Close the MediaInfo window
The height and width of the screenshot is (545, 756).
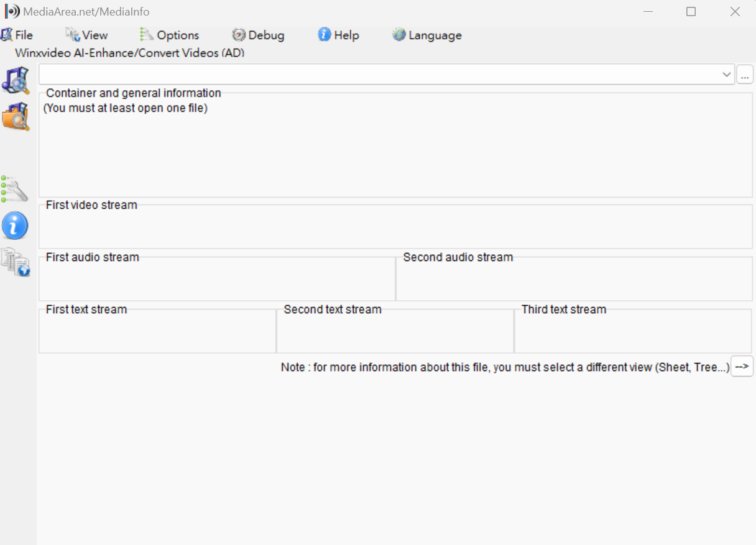click(735, 12)
